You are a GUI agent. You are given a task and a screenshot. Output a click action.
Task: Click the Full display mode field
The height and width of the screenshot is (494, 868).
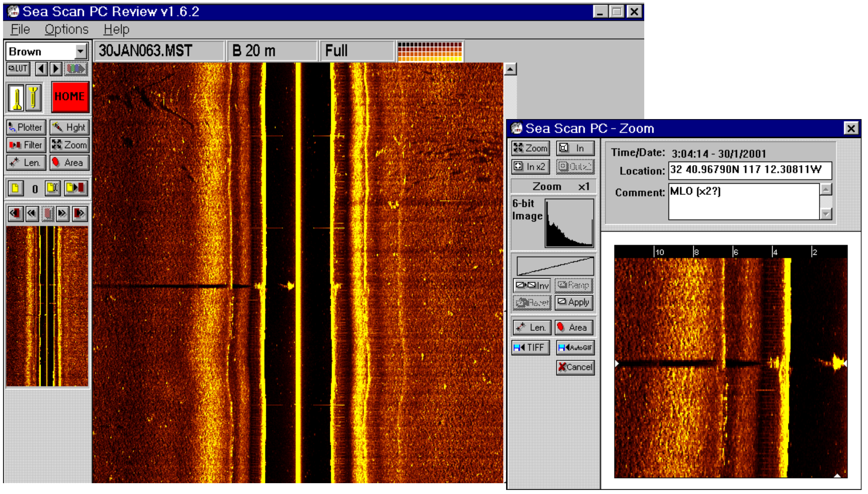coord(357,51)
